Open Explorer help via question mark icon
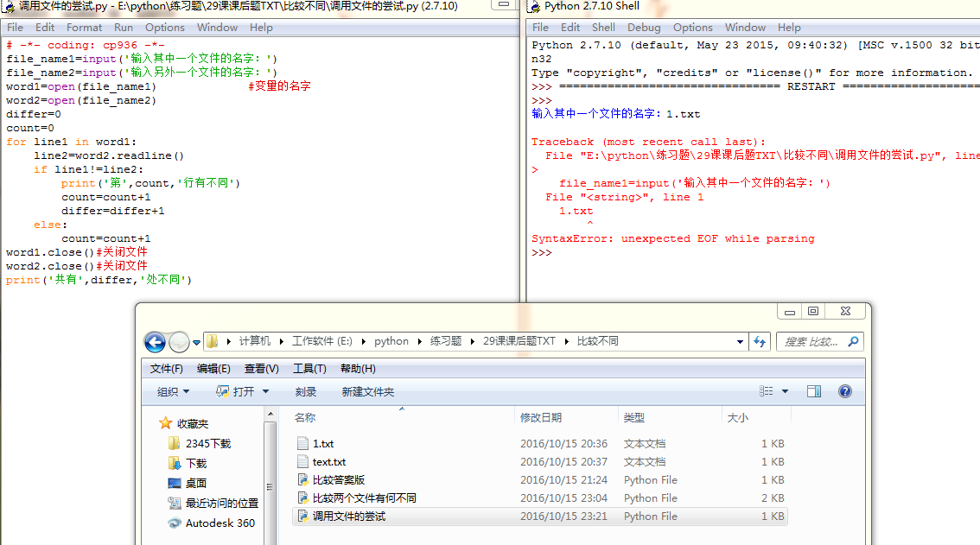This screenshot has width=980, height=545. click(845, 391)
